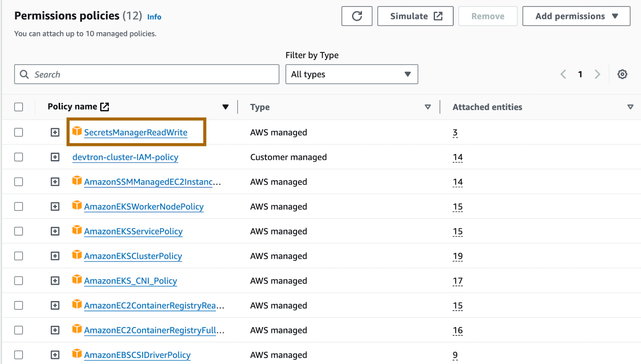Viewport: 641px width, 364px height.
Task: Click the Policy name external link icon
Action: (105, 107)
